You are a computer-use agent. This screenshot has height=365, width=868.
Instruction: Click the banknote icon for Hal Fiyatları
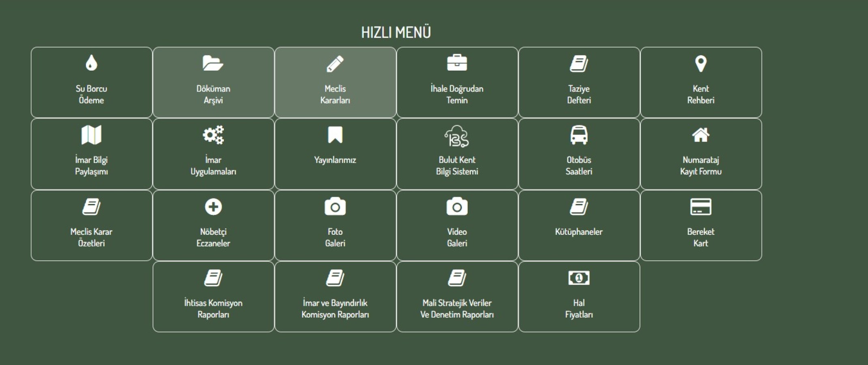pos(579,278)
